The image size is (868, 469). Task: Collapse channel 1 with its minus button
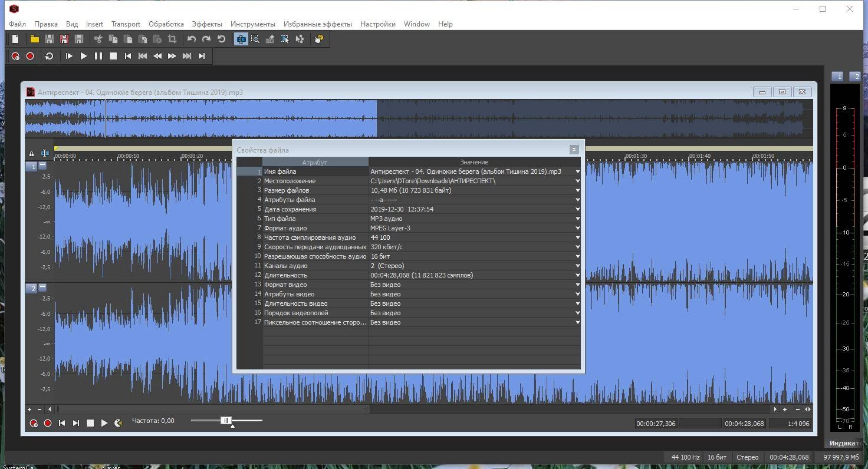click(x=42, y=166)
